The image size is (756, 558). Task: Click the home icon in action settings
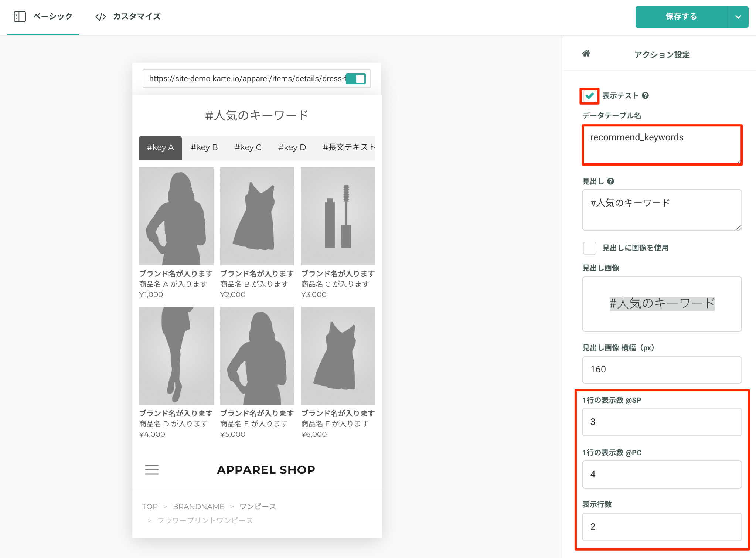[586, 54]
